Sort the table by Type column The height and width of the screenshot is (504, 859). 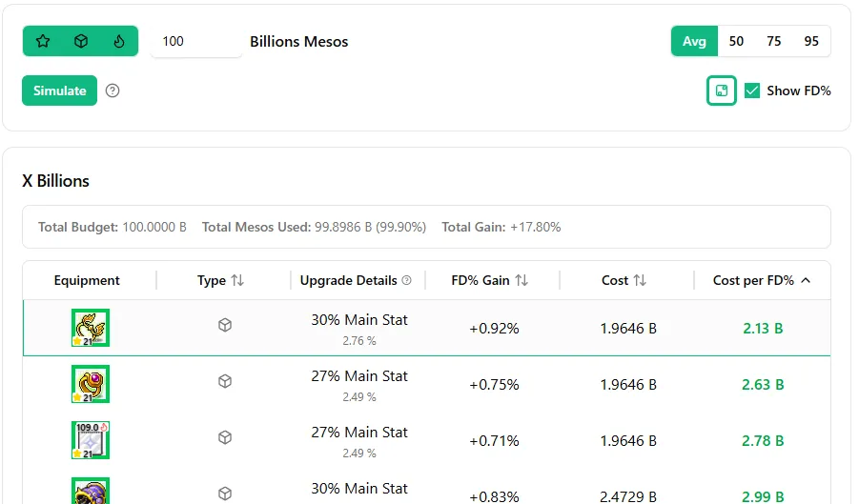click(x=237, y=280)
